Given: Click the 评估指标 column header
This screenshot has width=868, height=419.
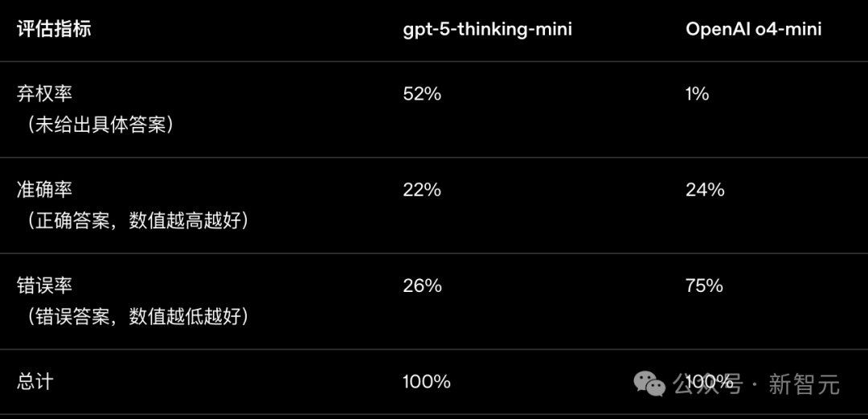Looking at the screenshot, I should (54, 29).
